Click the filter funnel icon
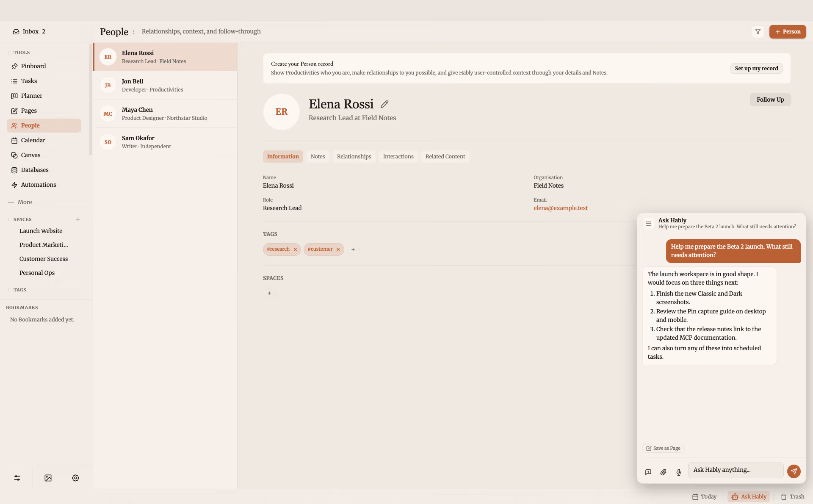This screenshot has height=504, width=813. click(758, 32)
